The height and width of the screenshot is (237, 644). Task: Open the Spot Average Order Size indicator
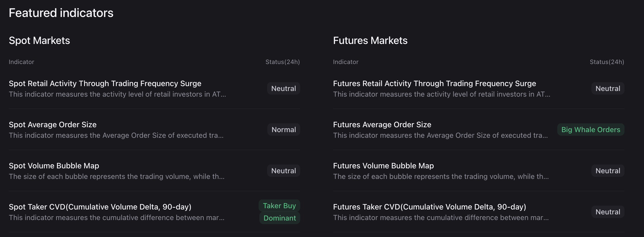[53, 124]
